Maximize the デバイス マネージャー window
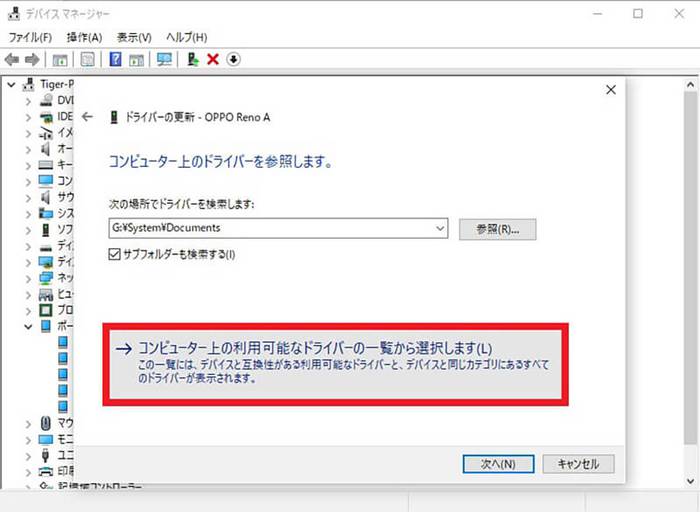Viewport: 700px width, 512px height. tap(638, 14)
